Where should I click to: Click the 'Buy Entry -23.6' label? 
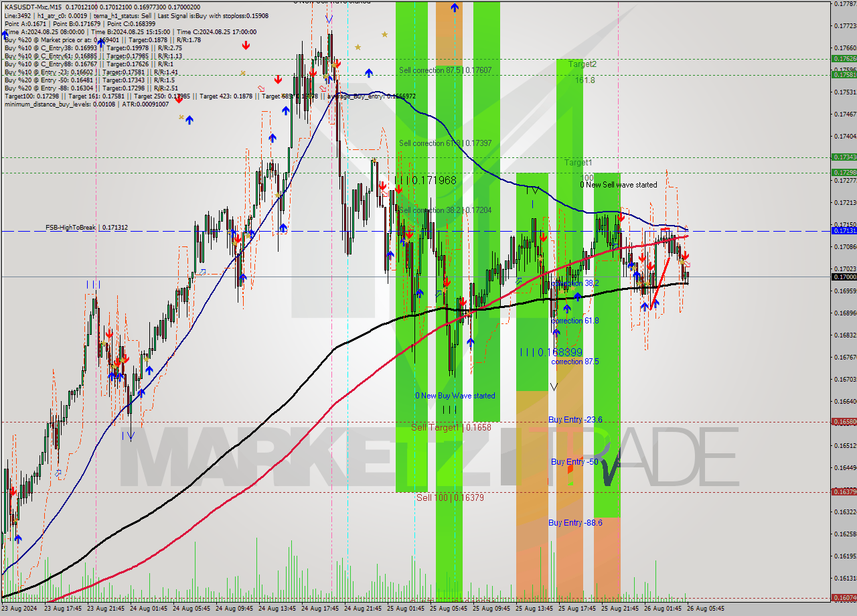575,420
